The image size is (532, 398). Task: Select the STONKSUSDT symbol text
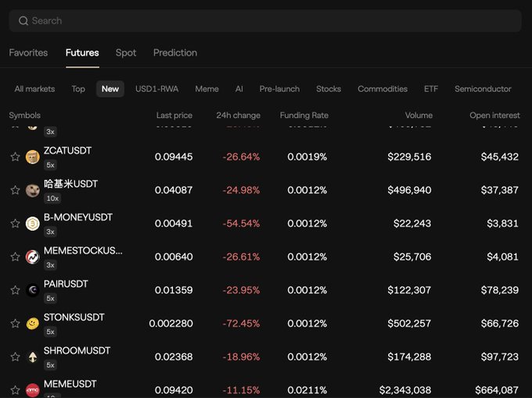point(74,317)
